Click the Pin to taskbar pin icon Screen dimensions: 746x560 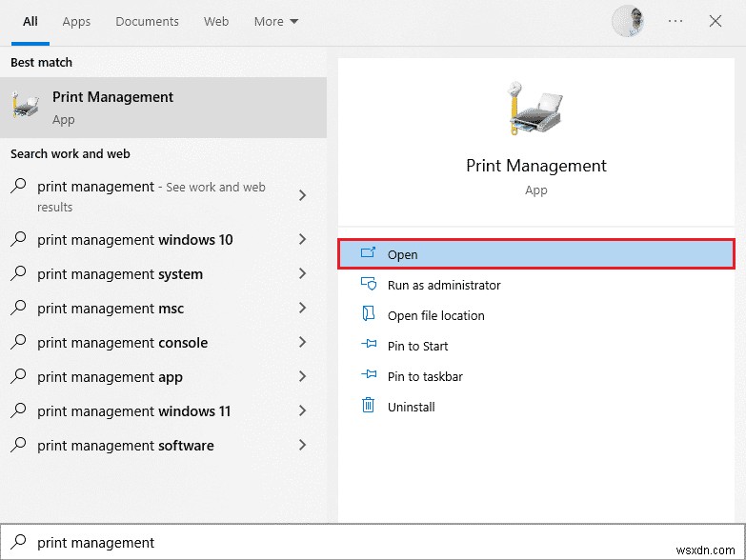tap(369, 376)
